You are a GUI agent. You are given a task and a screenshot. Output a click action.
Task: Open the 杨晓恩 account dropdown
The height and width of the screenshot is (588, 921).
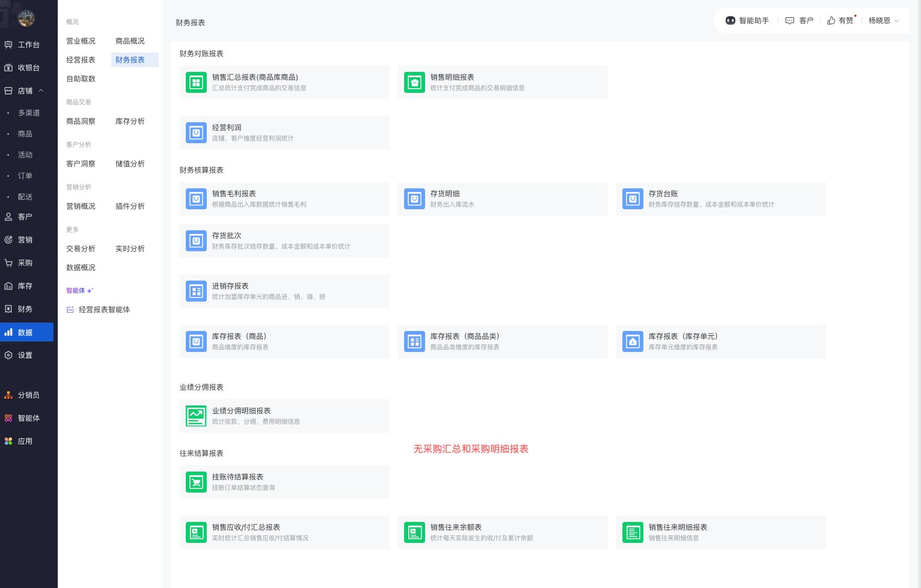pos(884,20)
